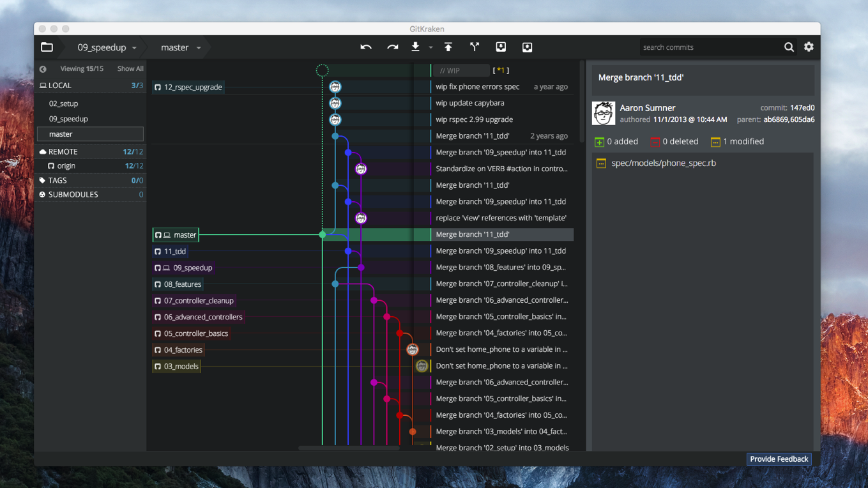Click the origin remote GitHub icon
The height and width of the screenshot is (488, 868).
tap(51, 166)
